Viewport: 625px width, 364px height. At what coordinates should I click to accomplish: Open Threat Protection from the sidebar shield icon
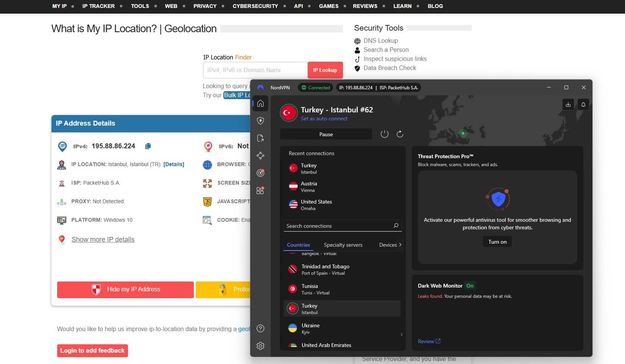[260, 121]
